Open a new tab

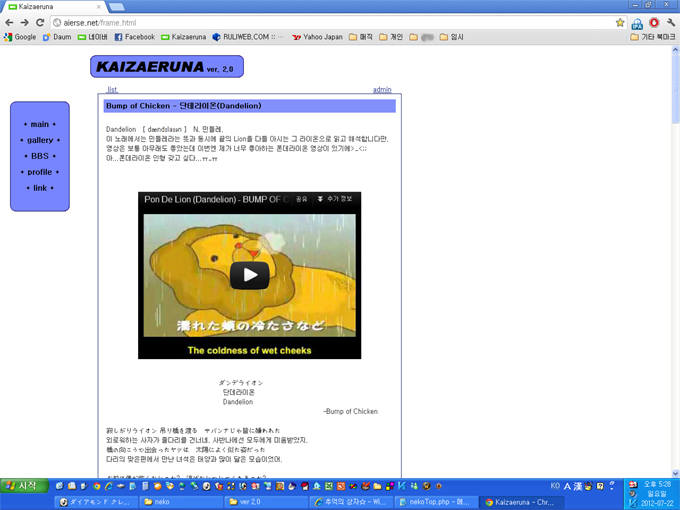pos(116,7)
